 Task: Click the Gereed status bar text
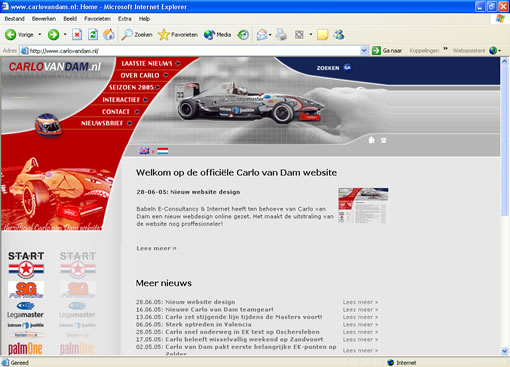(x=19, y=363)
